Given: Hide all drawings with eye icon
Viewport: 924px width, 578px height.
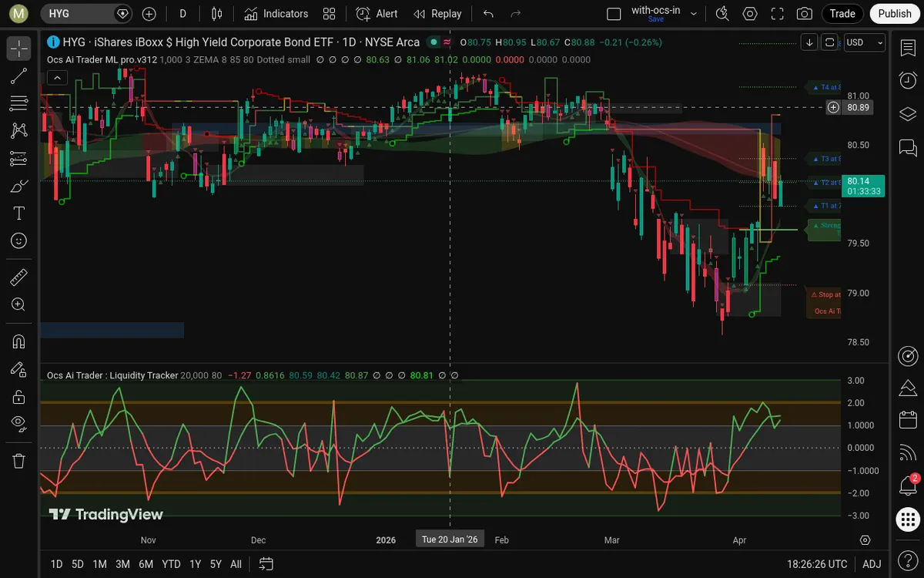Looking at the screenshot, I should click(19, 425).
